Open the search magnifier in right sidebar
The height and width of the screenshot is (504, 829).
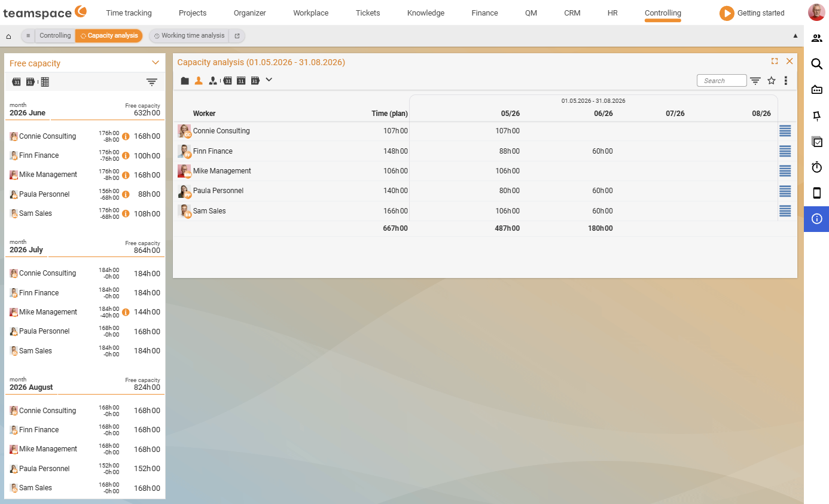(816, 64)
